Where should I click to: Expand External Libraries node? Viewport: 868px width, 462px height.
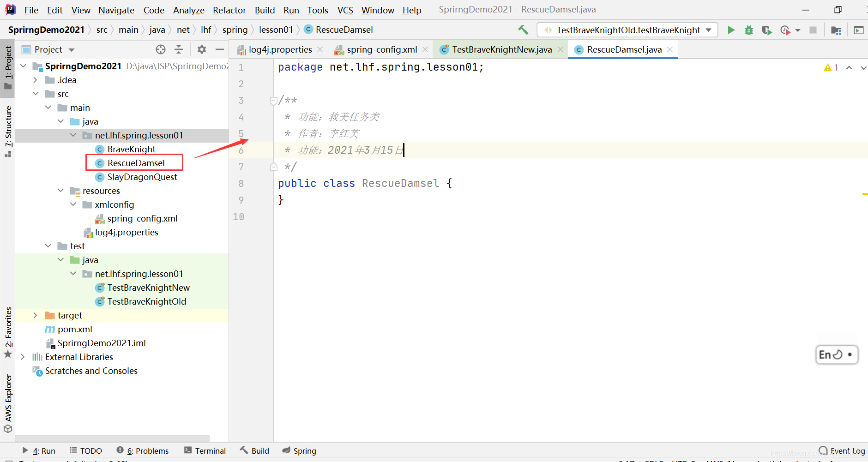tap(23, 357)
